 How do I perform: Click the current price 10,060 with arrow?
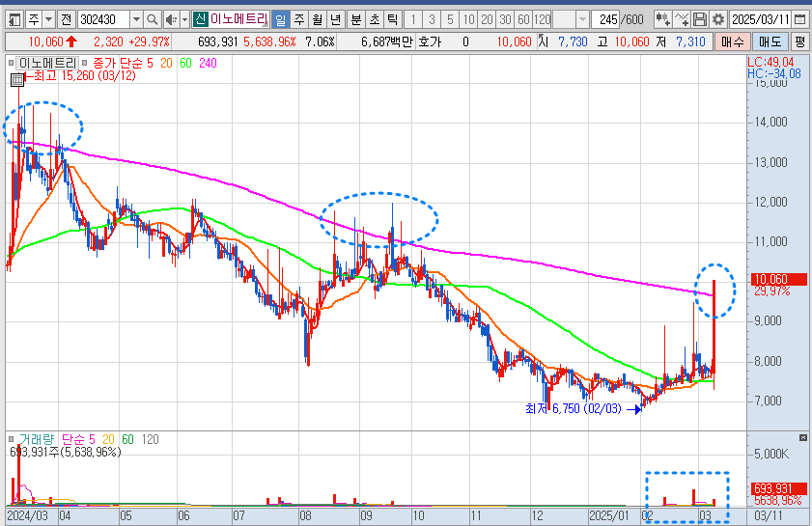(52, 42)
